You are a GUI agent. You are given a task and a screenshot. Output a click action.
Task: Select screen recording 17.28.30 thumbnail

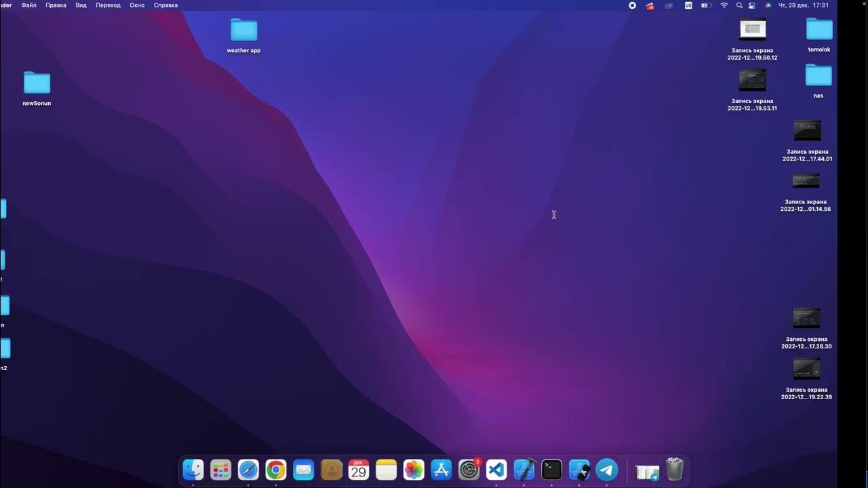pos(806,318)
